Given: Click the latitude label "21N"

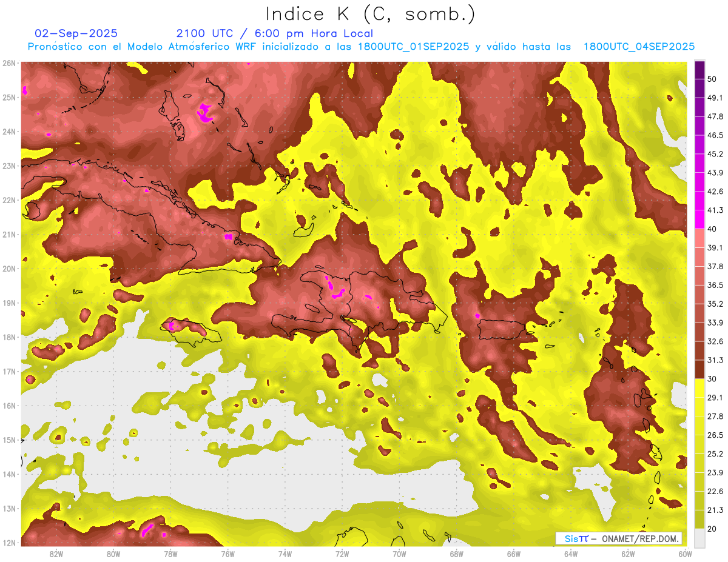Looking at the screenshot, I should coord(9,234).
